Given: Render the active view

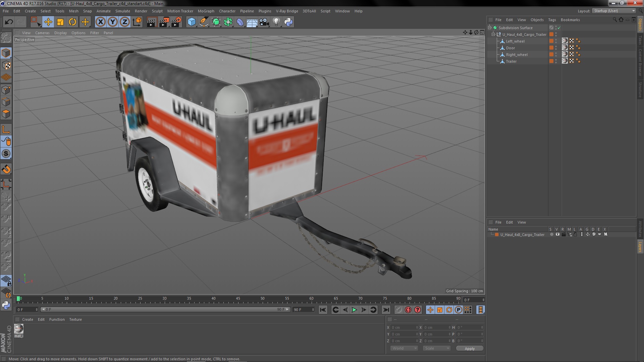Looking at the screenshot, I should [x=152, y=22].
